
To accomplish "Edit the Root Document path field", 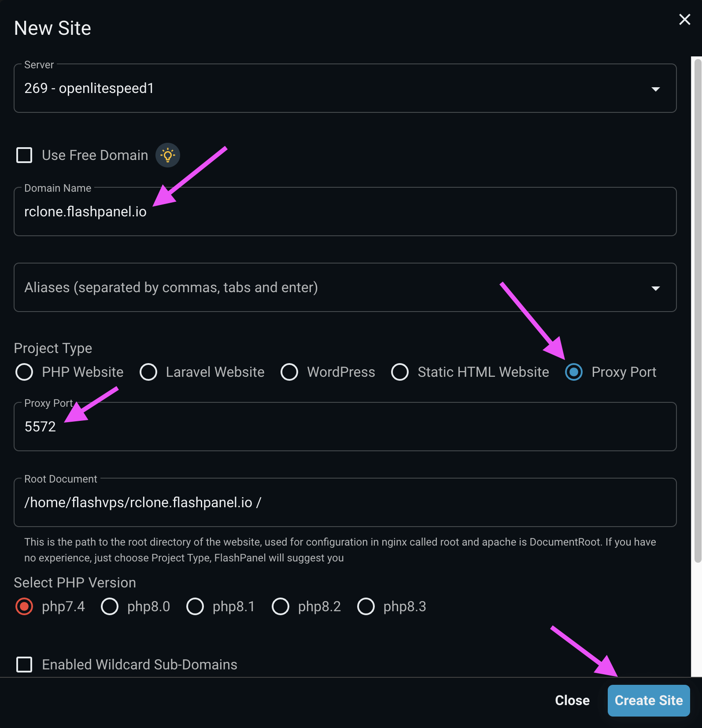I will click(345, 502).
